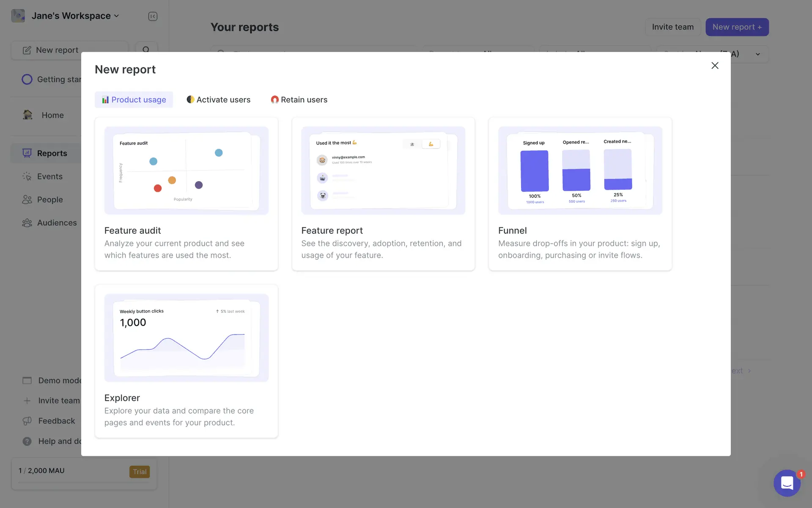Click the Feedback megaphone icon
812x508 pixels.
[x=27, y=421]
